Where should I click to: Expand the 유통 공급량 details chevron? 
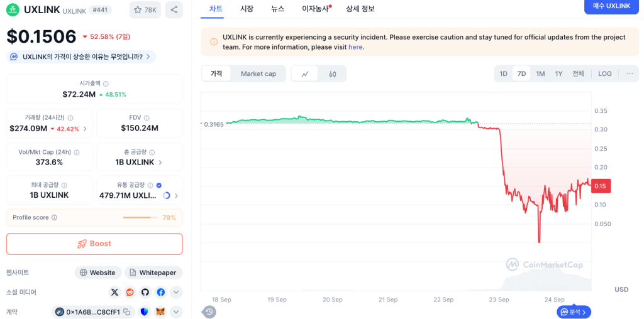pyautogui.click(x=176, y=196)
